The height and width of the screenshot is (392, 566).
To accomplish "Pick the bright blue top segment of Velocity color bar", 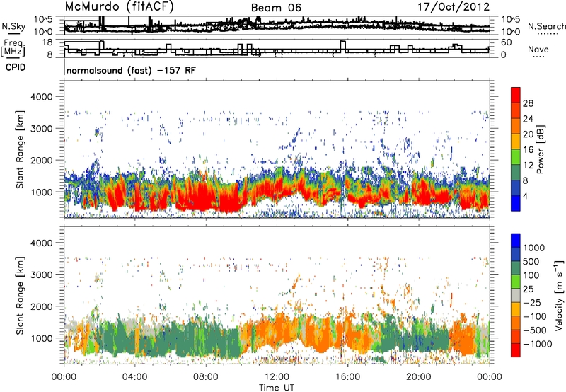I will (x=516, y=241).
